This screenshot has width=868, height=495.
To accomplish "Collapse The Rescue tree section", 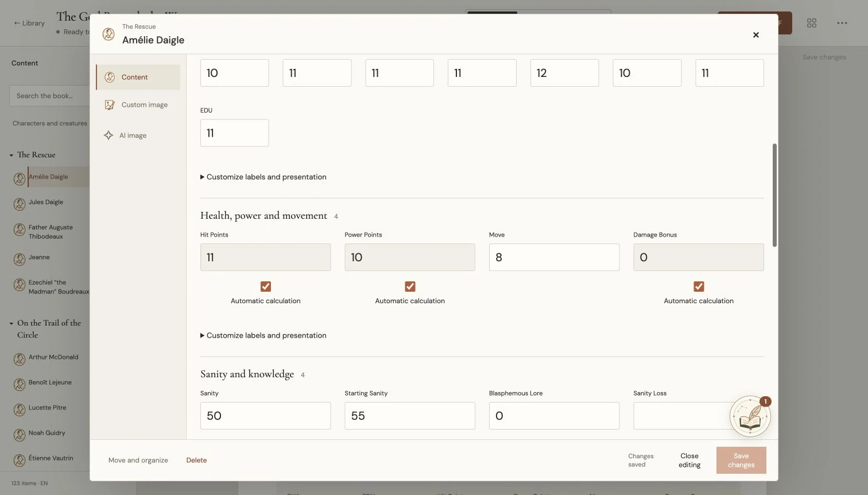I will 11,156.
